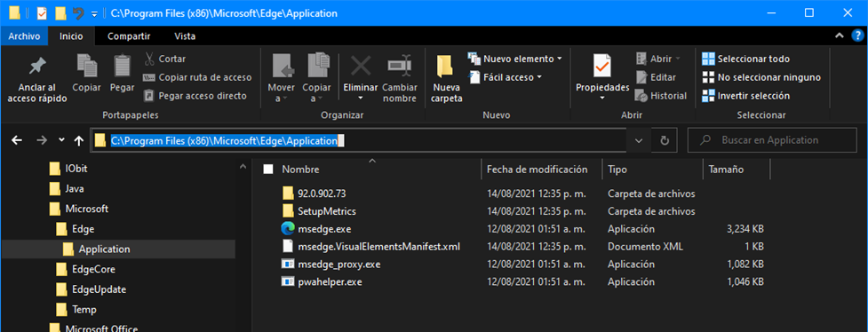The image size is (868, 332).
Task: Switch to the Compartir tab
Action: point(129,36)
